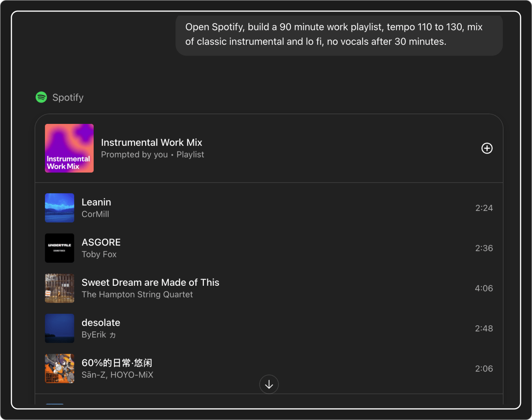The width and height of the screenshot is (532, 420).
Task: Click the Prompted by you • Playlist subtitle
Action: (152, 155)
